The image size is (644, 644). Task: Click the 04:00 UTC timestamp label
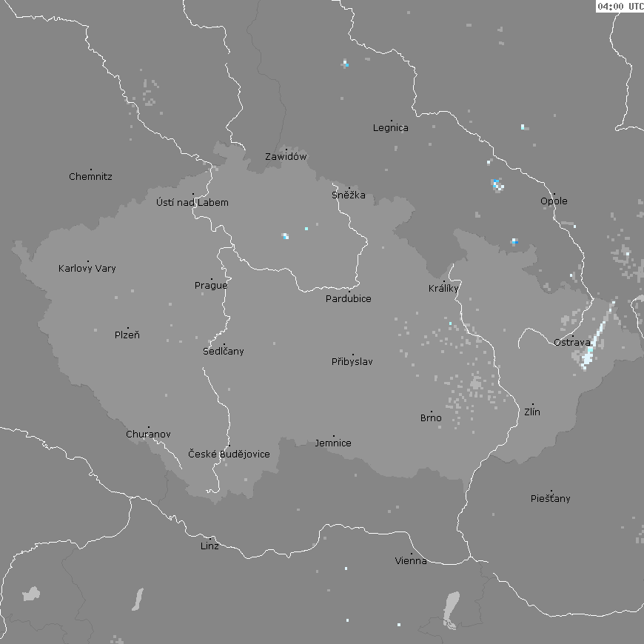(x=620, y=6)
